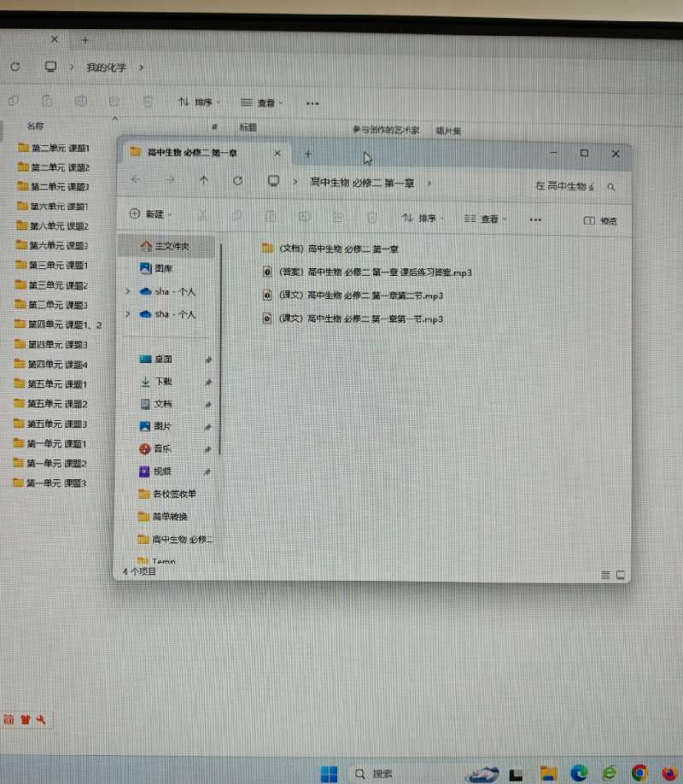
Task: Open 下载 quick access item
Action: pyautogui.click(x=156, y=382)
